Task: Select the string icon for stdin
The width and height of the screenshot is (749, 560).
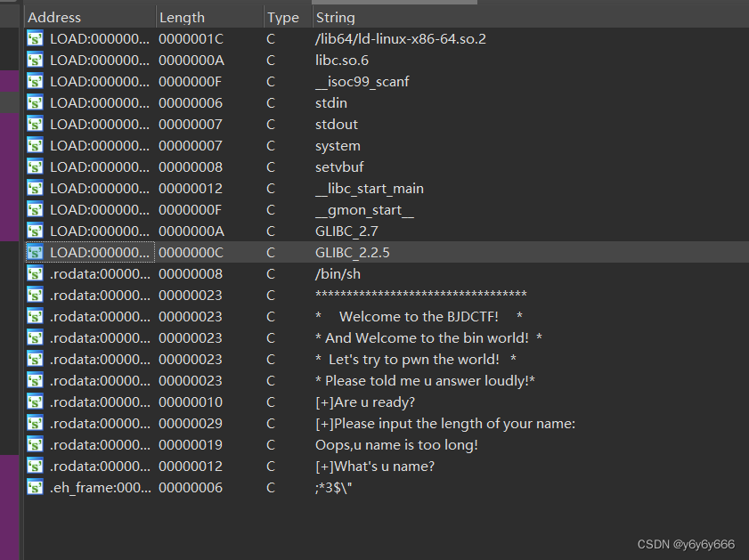Action: point(34,102)
